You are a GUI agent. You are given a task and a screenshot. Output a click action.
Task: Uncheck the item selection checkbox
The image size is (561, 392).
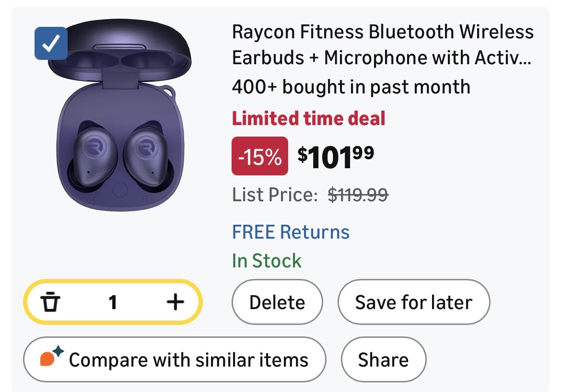point(51,44)
